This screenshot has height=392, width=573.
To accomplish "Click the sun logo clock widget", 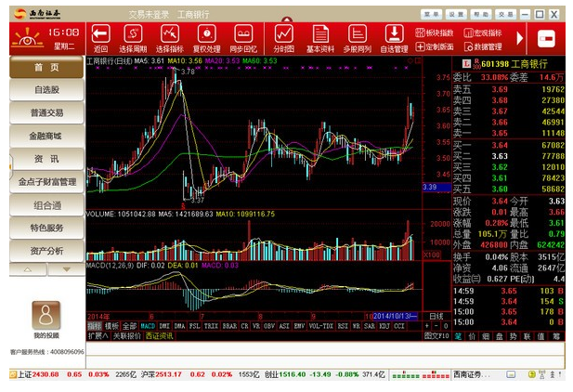I will pos(28,38).
